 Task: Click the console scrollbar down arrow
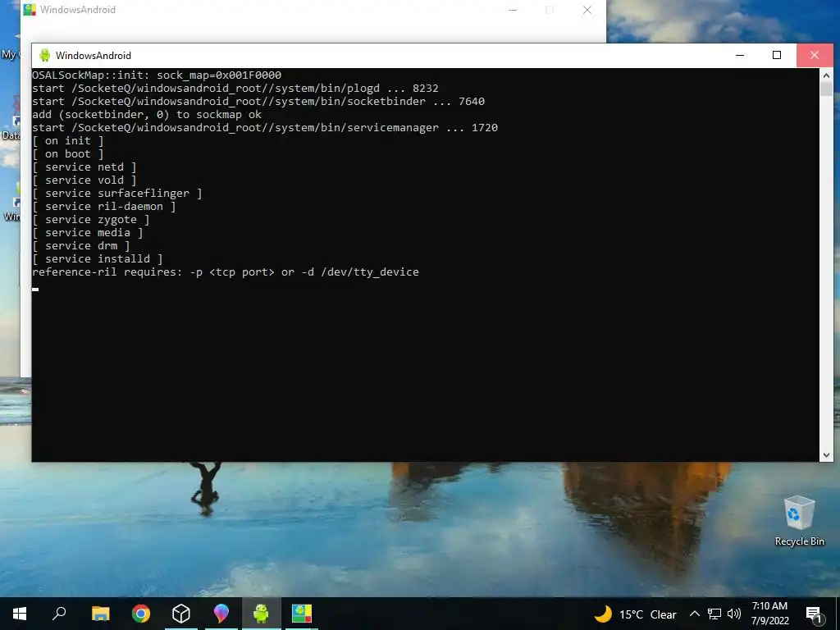826,455
